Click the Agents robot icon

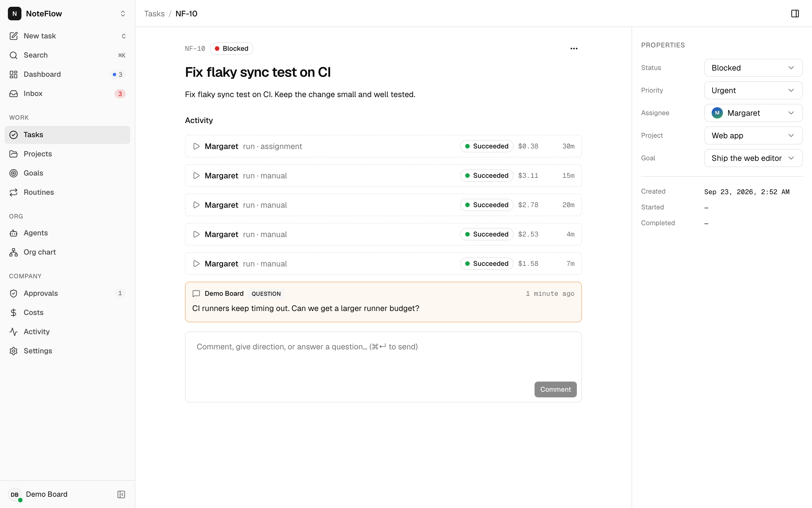tap(14, 233)
